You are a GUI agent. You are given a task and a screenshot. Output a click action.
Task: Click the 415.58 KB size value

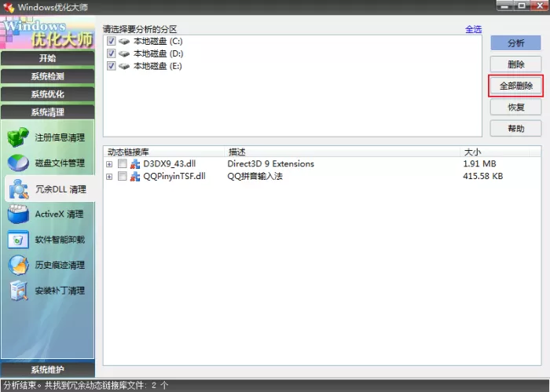click(483, 176)
